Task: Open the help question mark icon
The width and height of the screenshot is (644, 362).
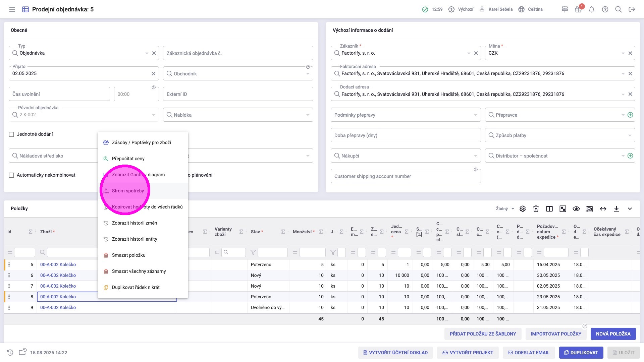Action: 605,9
